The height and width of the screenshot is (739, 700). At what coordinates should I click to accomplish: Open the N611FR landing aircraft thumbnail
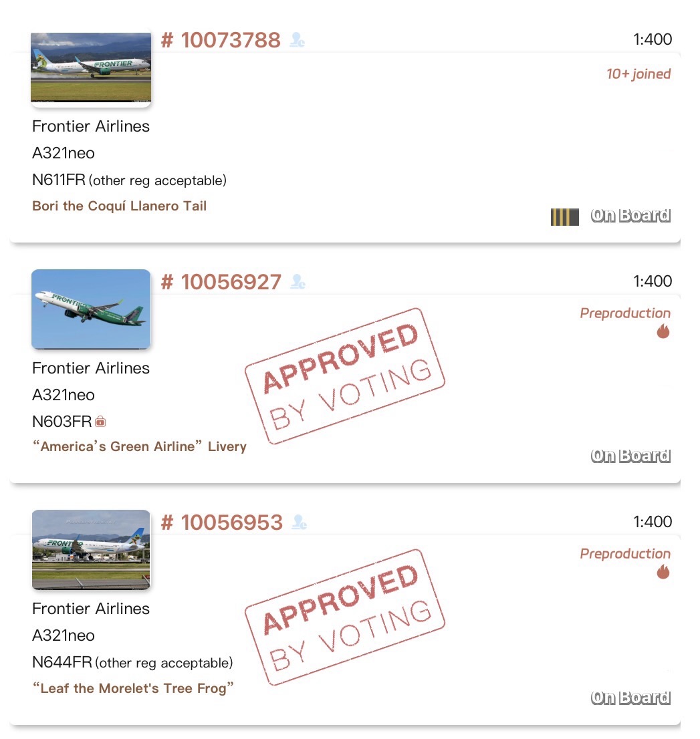click(x=91, y=69)
